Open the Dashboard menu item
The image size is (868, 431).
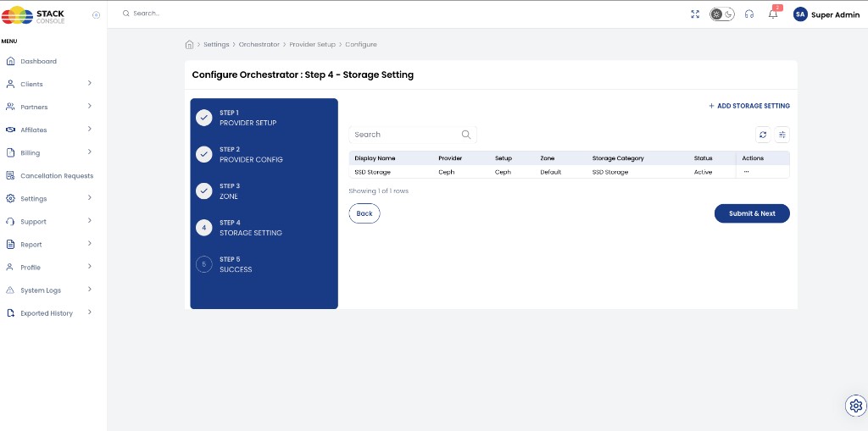(38, 62)
